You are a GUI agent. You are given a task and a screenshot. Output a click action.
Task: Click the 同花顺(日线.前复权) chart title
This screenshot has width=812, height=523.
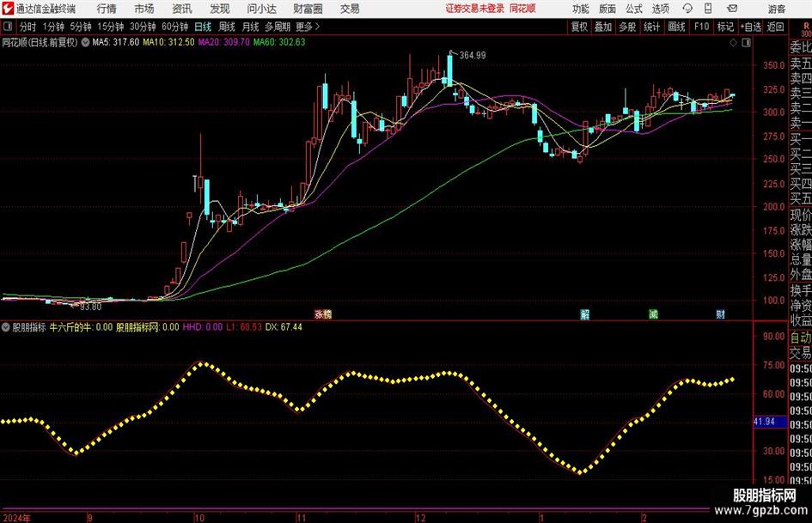pos(40,42)
